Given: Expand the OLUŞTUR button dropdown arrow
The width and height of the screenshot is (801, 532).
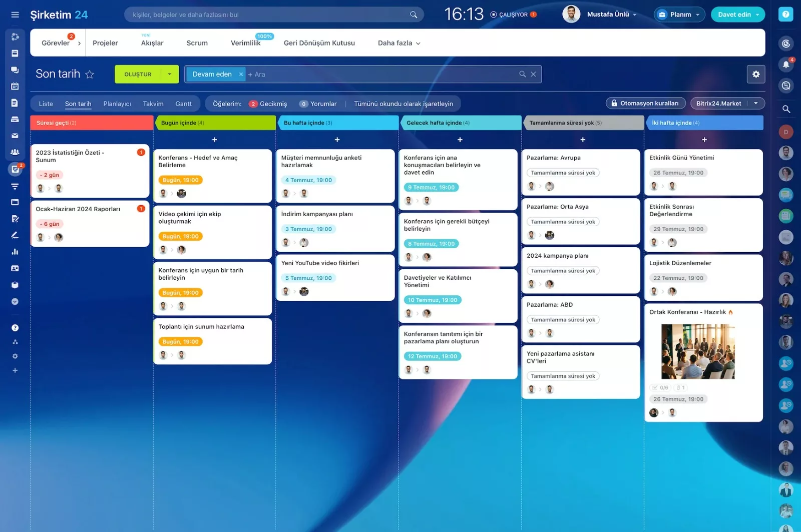Looking at the screenshot, I should point(170,74).
